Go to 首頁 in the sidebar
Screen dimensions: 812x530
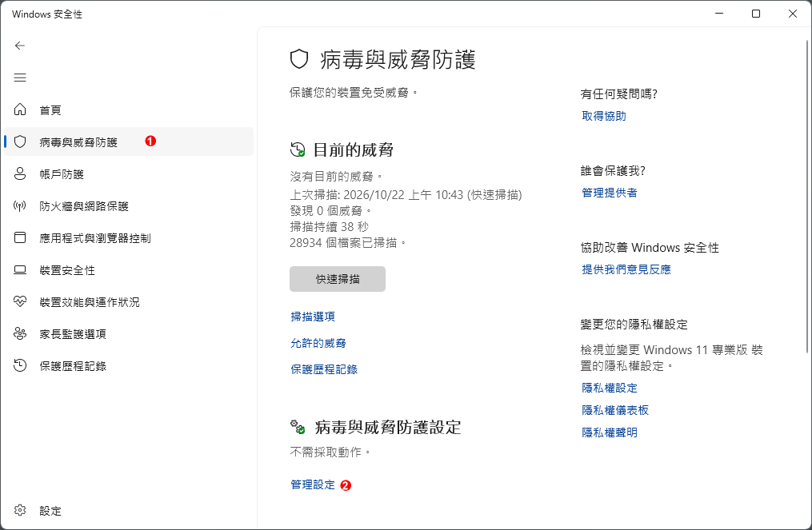point(129,110)
